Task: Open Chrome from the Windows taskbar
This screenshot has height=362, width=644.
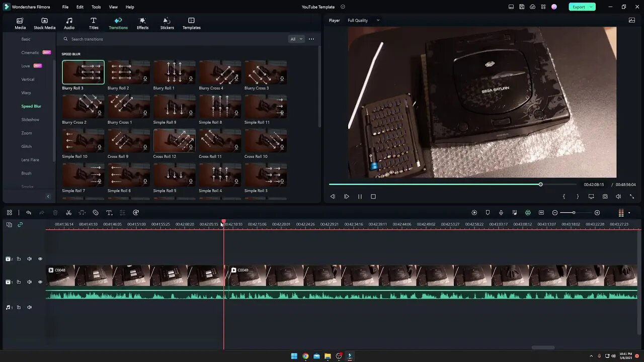Action: 305,356
